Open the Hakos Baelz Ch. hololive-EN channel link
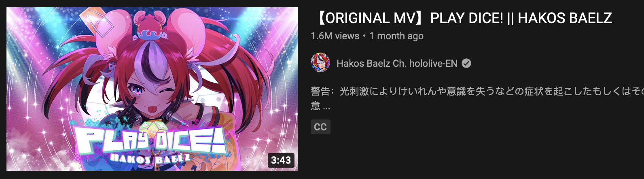The height and width of the screenshot is (179, 644). pos(396,64)
